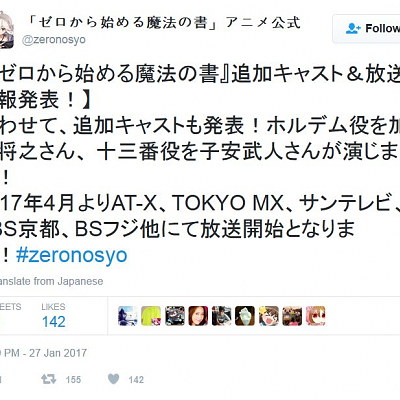Image resolution: width=400 pixels, height=400 pixels.
Task: Open the zeronosyo profile avatar
Action: 7,30
